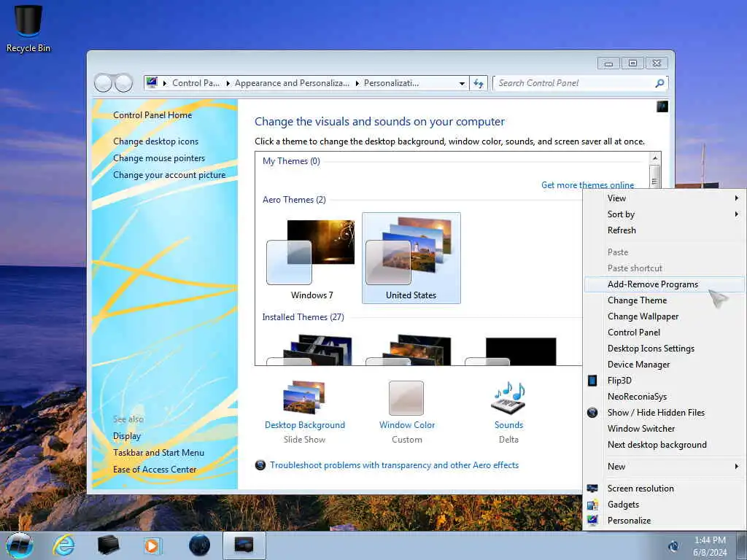The height and width of the screenshot is (560, 747).
Task: Choose Change Wallpaper
Action: (x=664, y=316)
